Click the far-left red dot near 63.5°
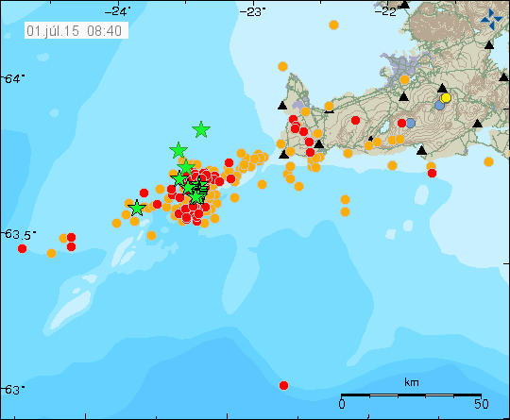Screen dimensions: 510x420 click(22, 248)
